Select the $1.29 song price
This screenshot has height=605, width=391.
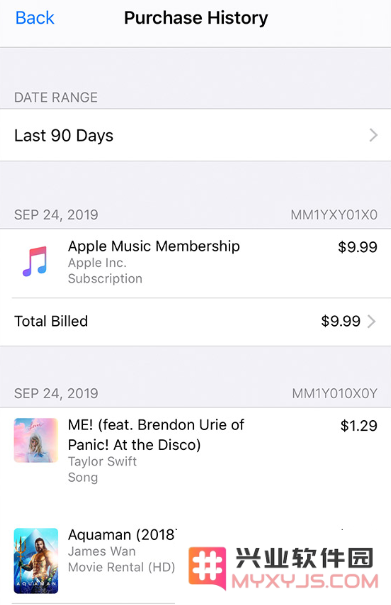pyautogui.click(x=359, y=426)
